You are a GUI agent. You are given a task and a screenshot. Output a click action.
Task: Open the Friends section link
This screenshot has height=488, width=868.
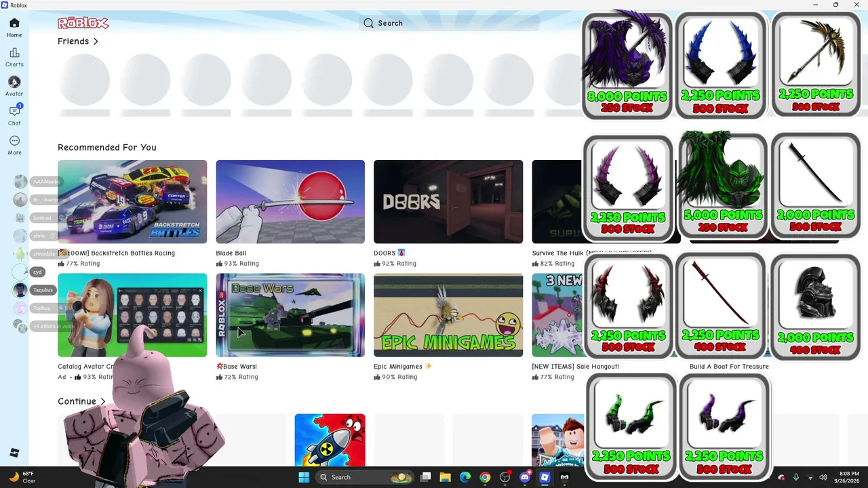[x=78, y=41]
